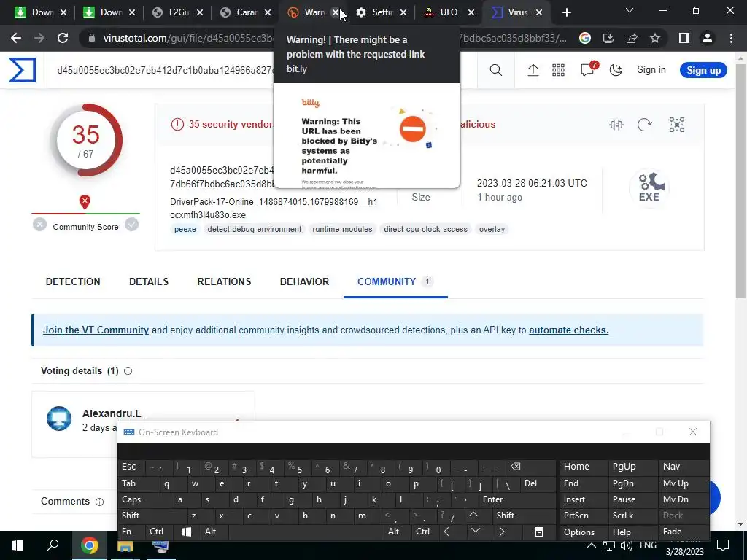The height and width of the screenshot is (560, 747).
Task: Show info icon beside Comments heading
Action: pos(99,502)
